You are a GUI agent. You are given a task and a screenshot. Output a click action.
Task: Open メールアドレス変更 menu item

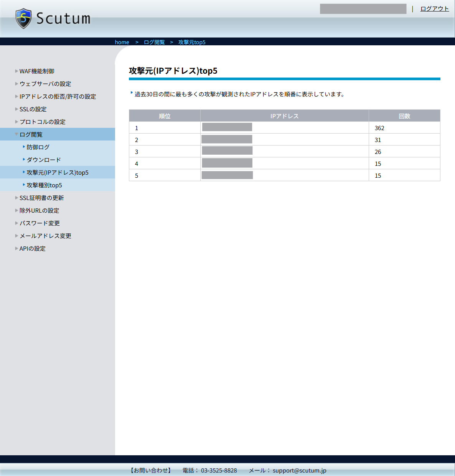45,236
